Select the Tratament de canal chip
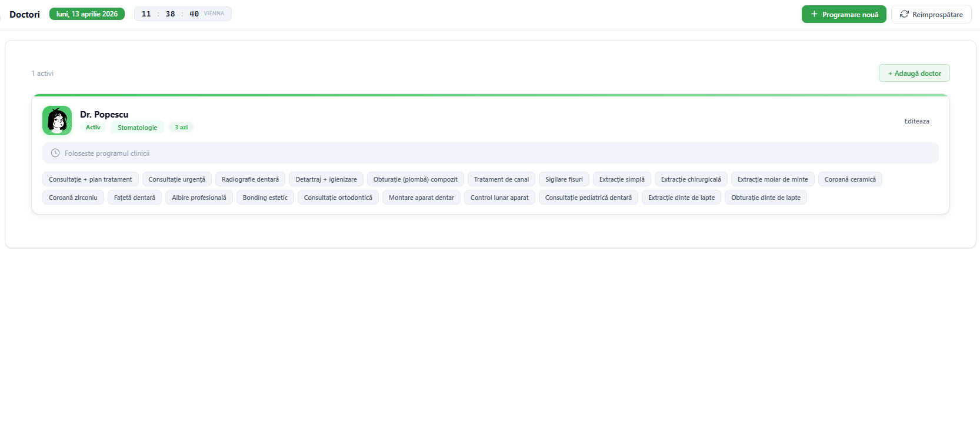 click(501, 179)
